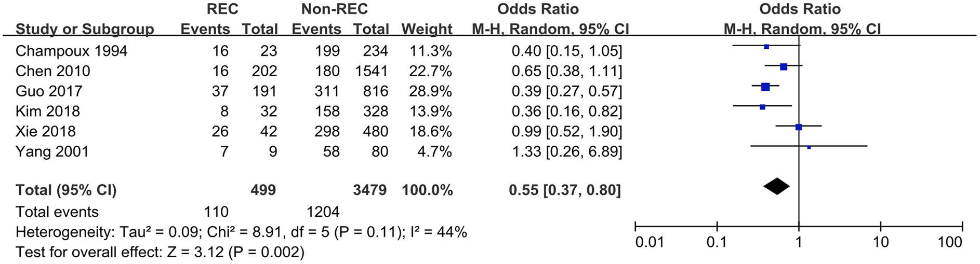
Task: Click the Champoux 1994 study label
Action: (x=71, y=51)
